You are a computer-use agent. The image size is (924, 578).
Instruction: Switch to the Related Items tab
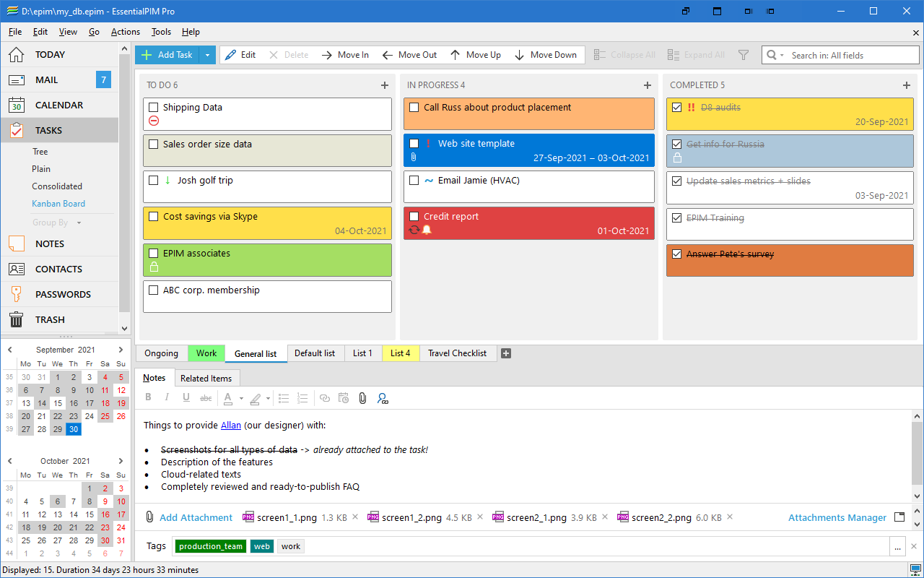[207, 377]
